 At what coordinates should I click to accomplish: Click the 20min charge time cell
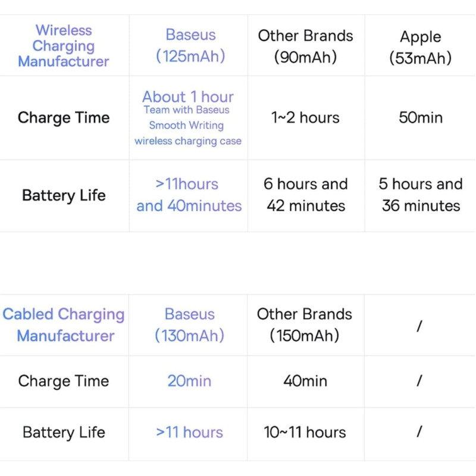point(189,381)
